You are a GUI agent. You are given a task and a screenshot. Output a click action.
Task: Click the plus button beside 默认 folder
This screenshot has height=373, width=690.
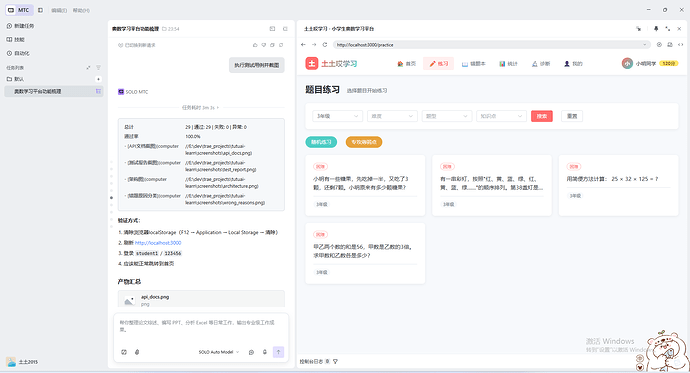pos(99,79)
